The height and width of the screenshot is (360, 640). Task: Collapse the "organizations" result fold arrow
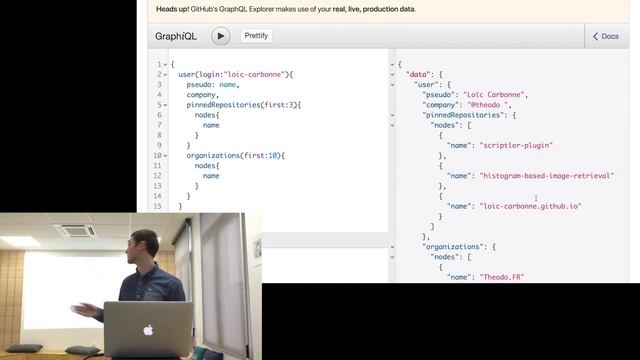click(392, 247)
